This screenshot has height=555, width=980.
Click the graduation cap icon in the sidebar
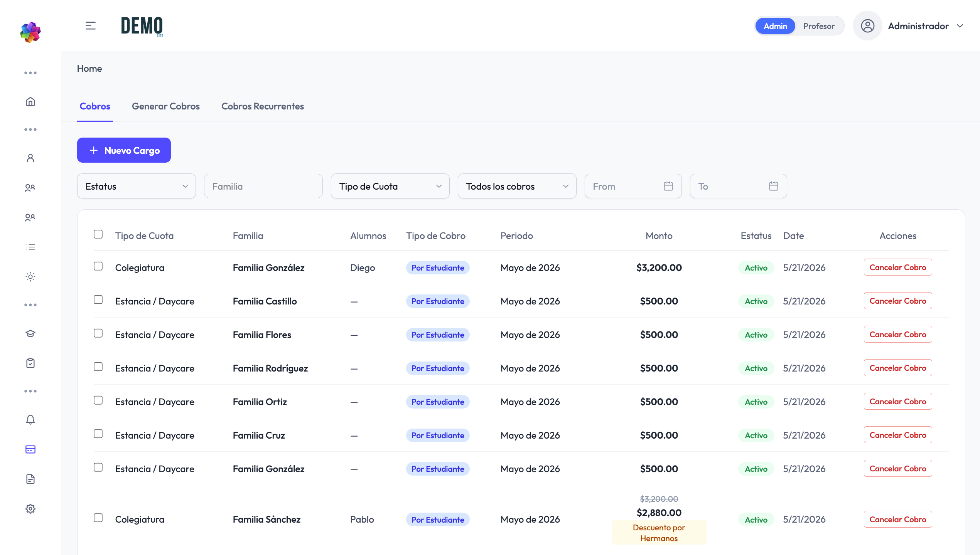click(30, 333)
